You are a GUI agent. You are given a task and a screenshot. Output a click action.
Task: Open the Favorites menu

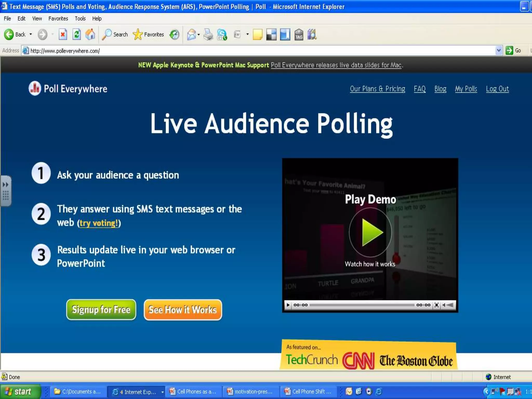58,18
